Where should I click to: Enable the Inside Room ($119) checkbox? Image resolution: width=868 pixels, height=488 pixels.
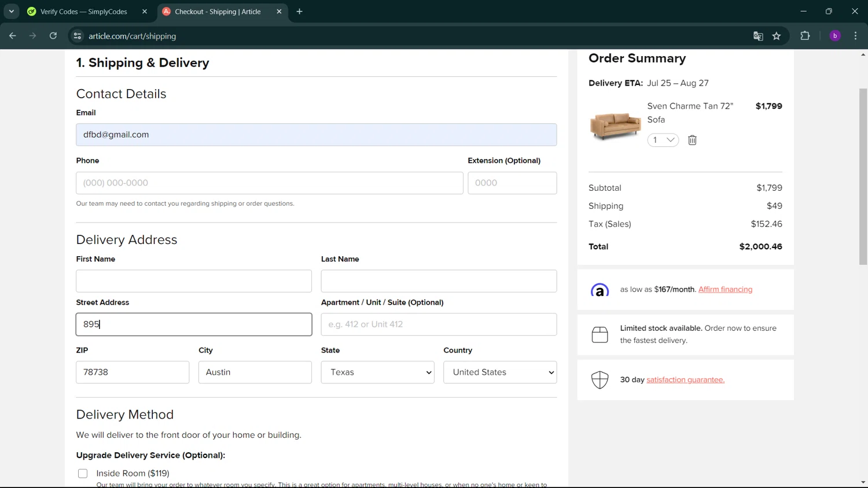pos(83,474)
